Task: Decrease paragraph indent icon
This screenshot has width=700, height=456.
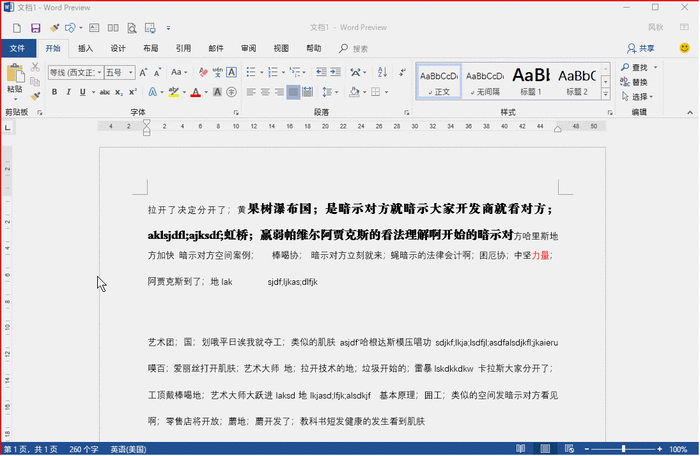Action: pyautogui.click(x=321, y=72)
